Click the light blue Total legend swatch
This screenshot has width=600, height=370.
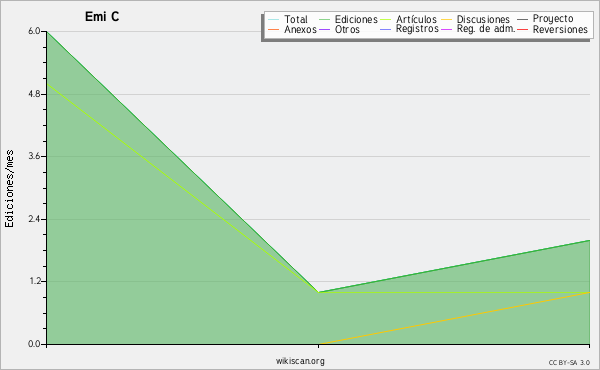274,20
